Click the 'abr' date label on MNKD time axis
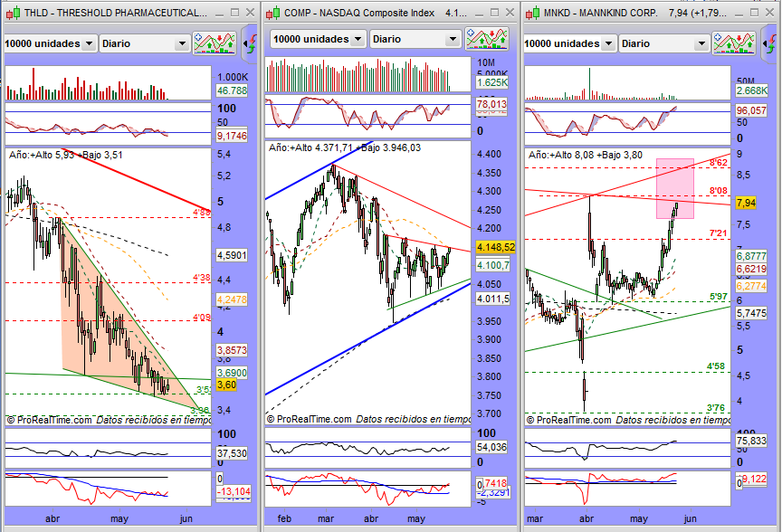 tap(586, 518)
